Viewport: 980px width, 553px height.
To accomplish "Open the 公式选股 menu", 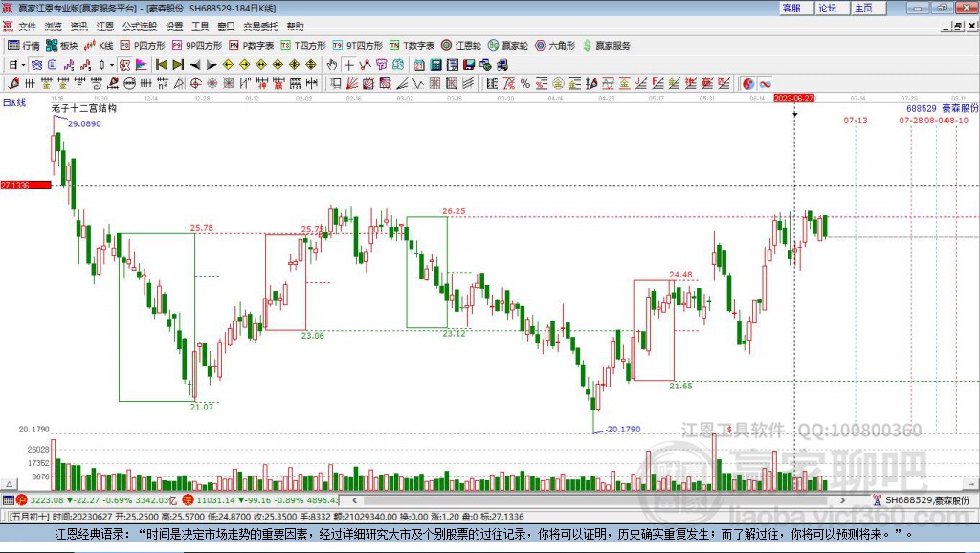I will (140, 26).
